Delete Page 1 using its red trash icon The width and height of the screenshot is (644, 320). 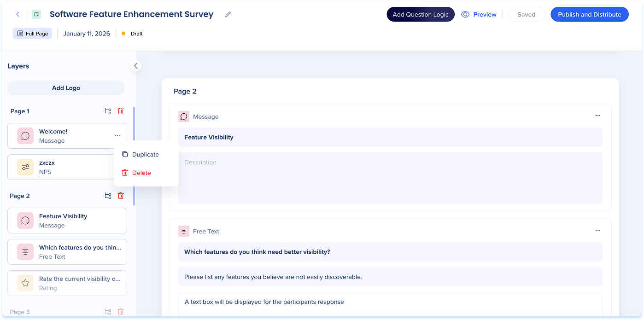(x=121, y=111)
